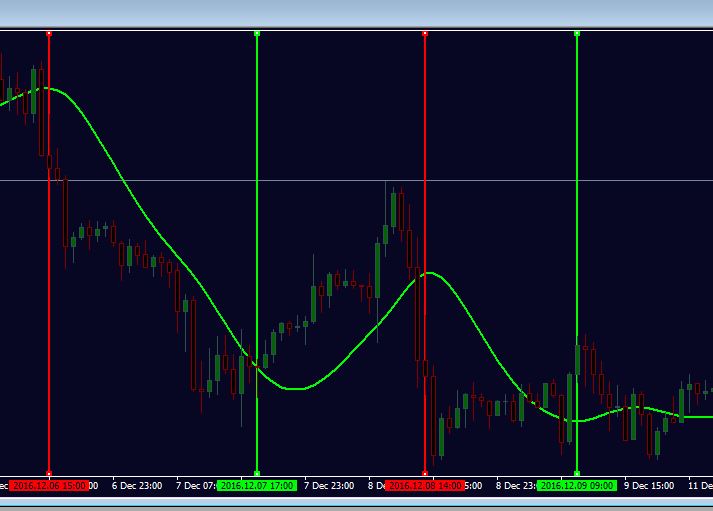Click bottom handle of 2016.12.09 green line

click(577, 473)
